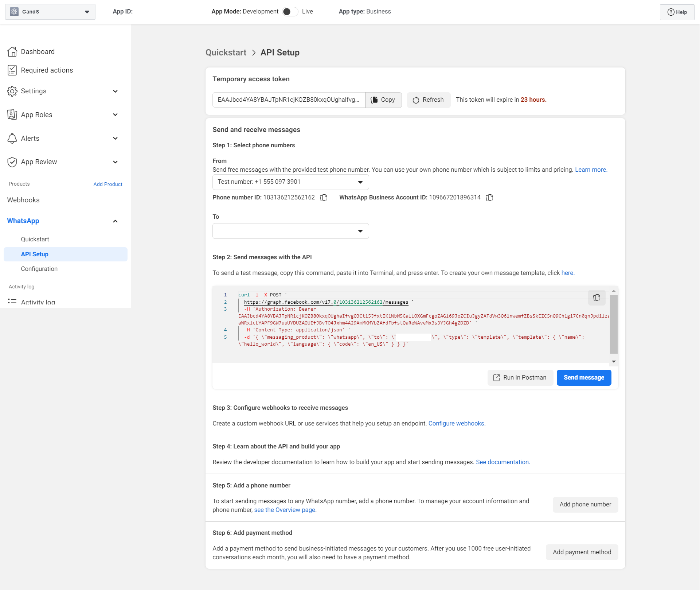700x591 pixels.
Task: Expand the App Roles section
Action: pos(115,115)
